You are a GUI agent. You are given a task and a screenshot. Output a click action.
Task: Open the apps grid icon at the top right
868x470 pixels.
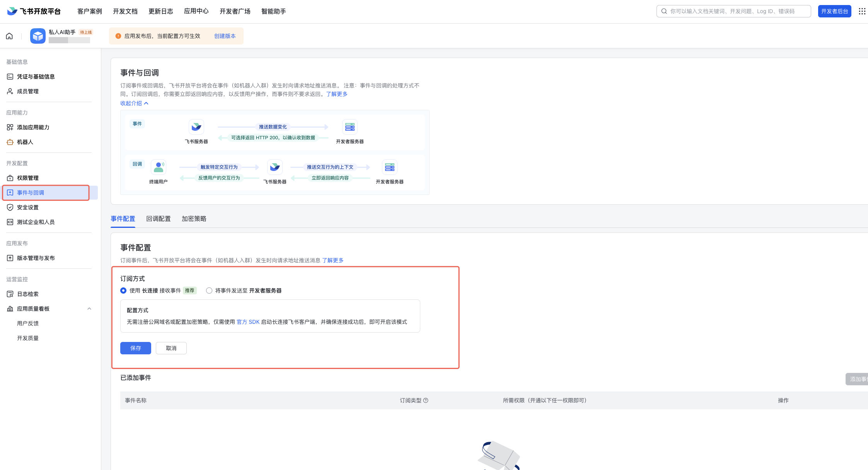click(x=862, y=11)
